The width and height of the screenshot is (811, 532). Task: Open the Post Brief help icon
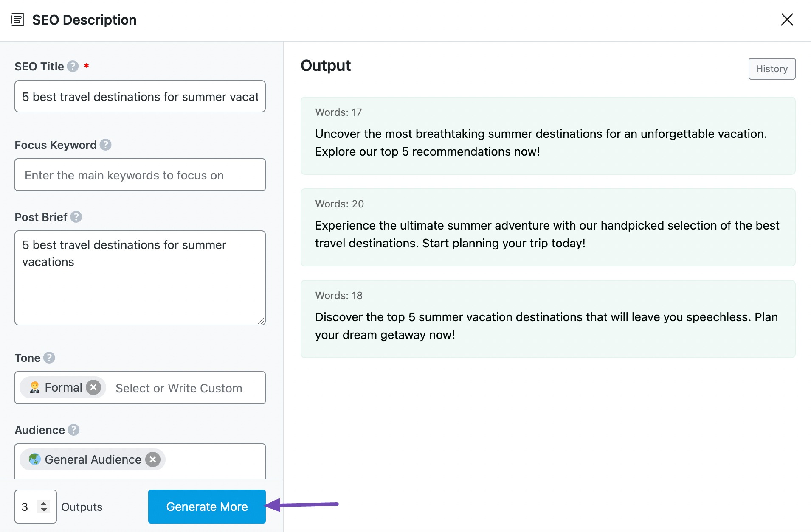point(76,217)
